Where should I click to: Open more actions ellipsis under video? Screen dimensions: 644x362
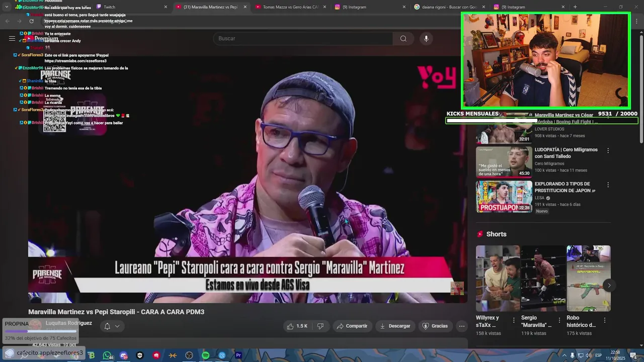pos(461,326)
